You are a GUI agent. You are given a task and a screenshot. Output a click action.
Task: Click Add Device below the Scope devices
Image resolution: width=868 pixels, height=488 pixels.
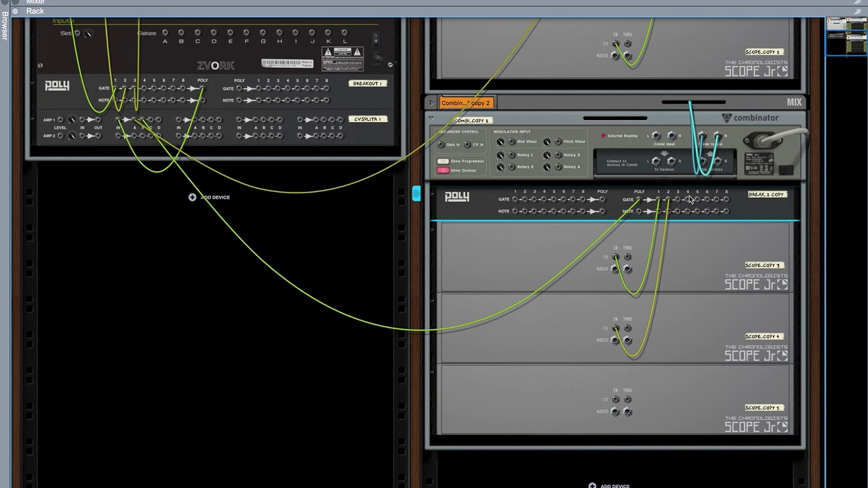[609, 485]
